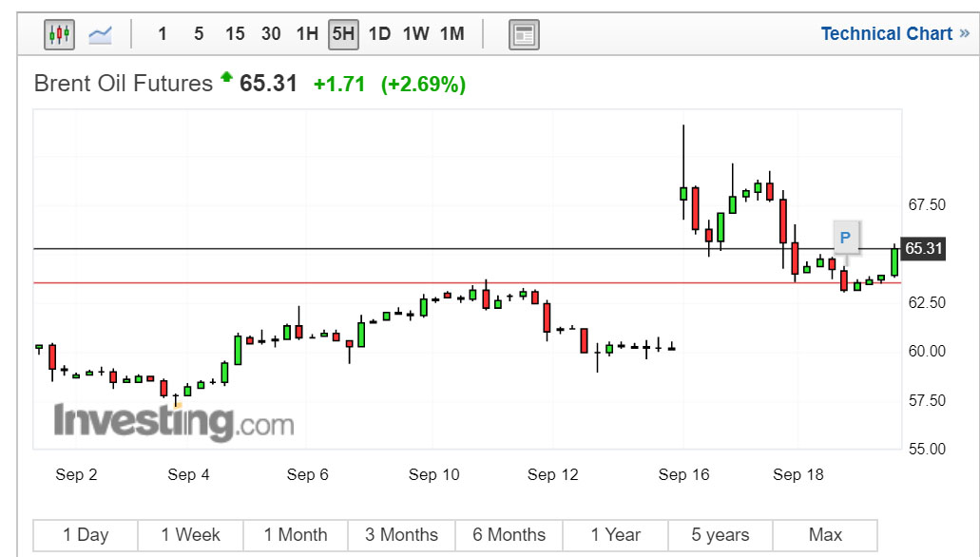This screenshot has width=980, height=557.
Task: Set interval to 1 minute
Action: pyautogui.click(x=163, y=34)
